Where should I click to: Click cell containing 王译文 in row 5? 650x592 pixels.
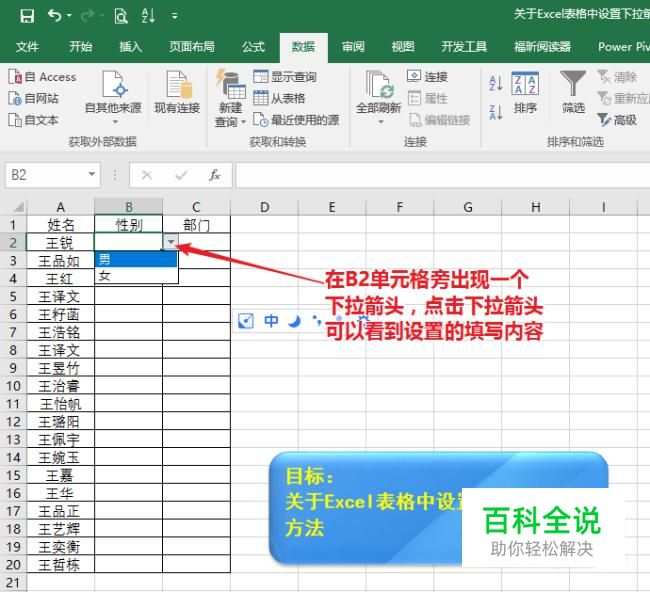61,297
